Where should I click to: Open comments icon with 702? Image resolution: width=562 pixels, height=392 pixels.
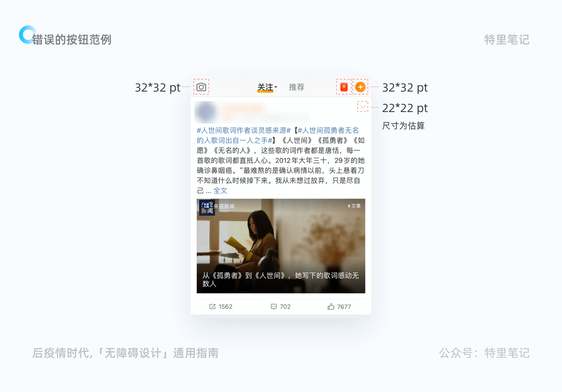pos(274,307)
